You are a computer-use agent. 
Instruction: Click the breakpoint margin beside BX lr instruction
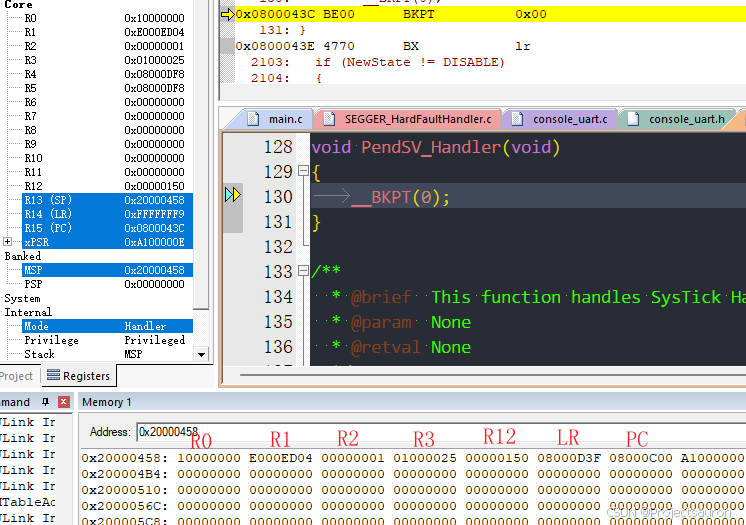[227, 46]
